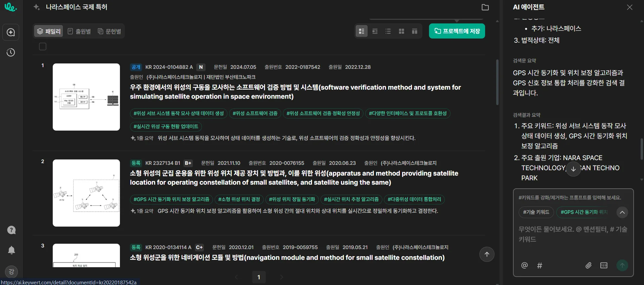
Task: Click the 123 number input icon
Action: point(604,266)
